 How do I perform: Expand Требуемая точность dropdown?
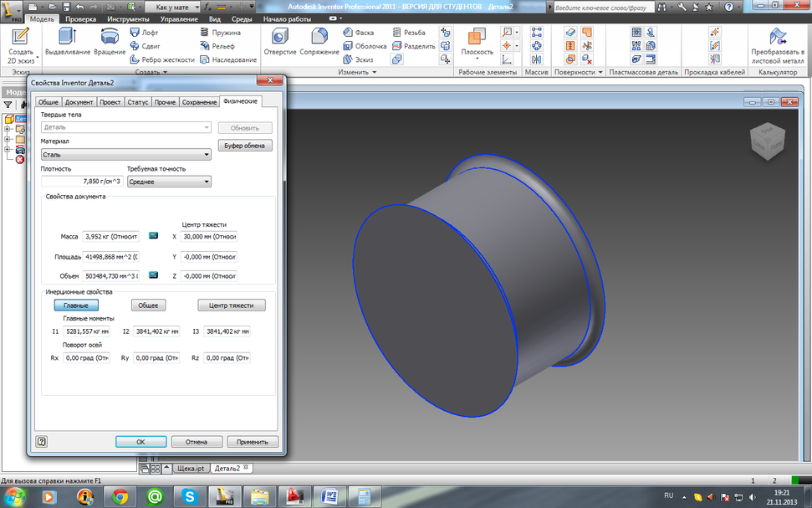coord(169,181)
